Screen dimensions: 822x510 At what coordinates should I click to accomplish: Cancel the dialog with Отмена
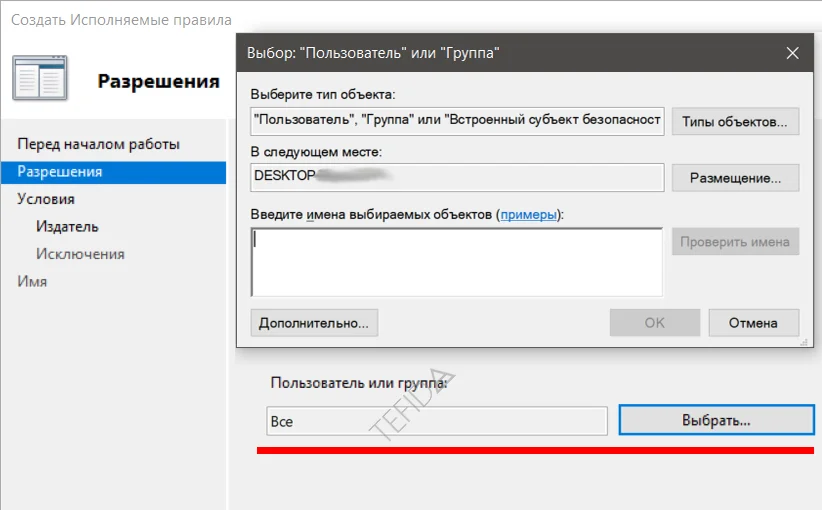pyautogui.click(x=753, y=323)
